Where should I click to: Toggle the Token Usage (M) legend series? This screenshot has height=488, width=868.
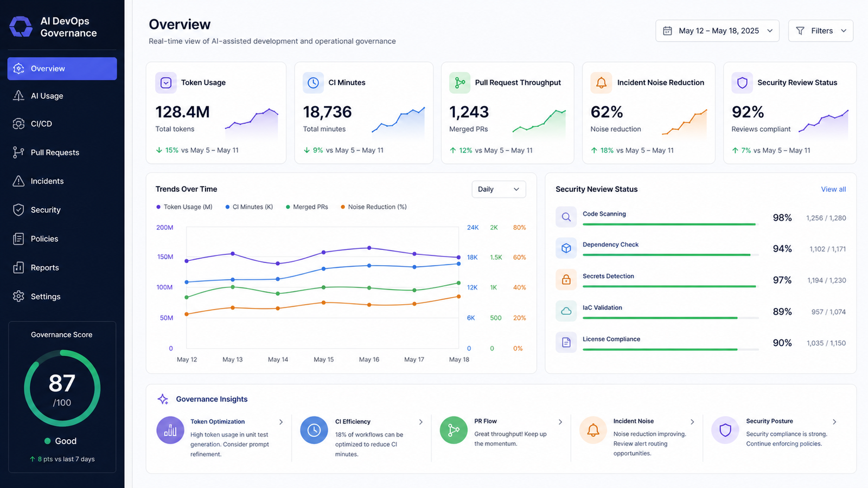pyautogui.click(x=184, y=207)
